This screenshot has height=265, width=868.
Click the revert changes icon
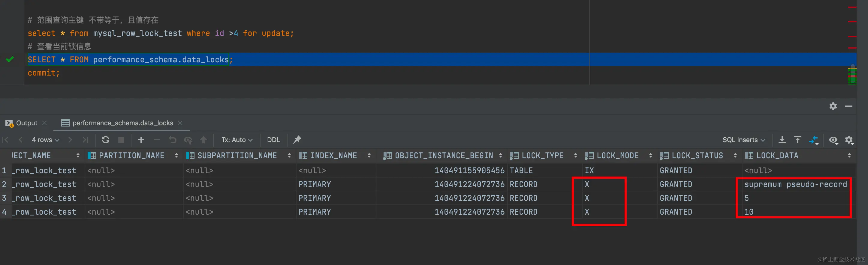173,140
